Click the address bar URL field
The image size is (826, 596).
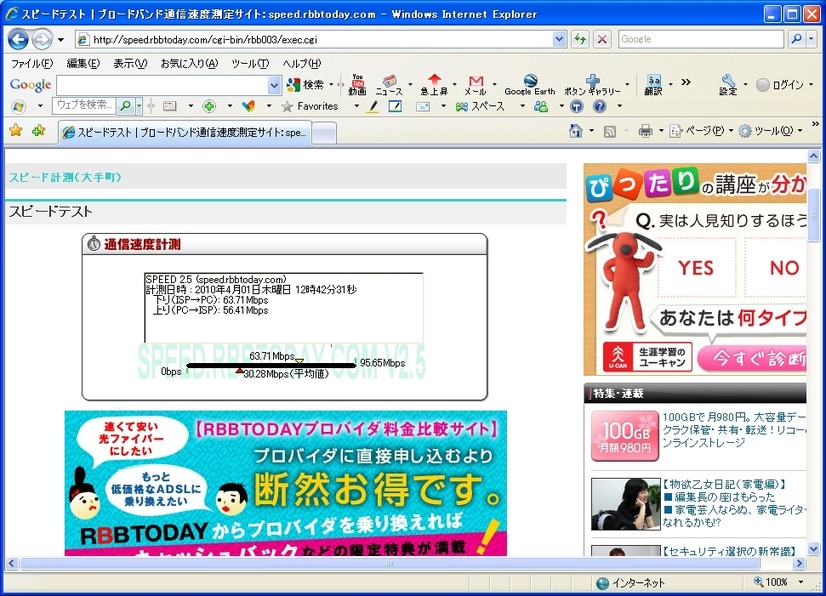[321, 40]
